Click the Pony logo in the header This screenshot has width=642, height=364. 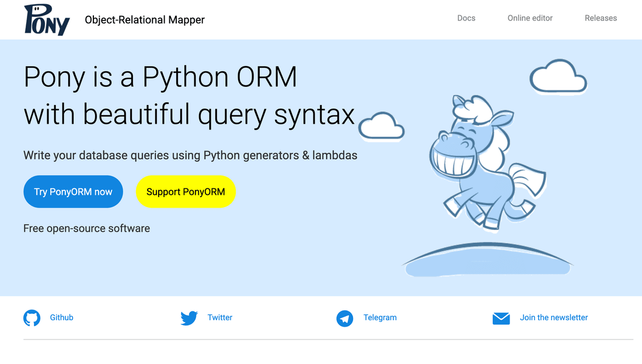click(47, 20)
